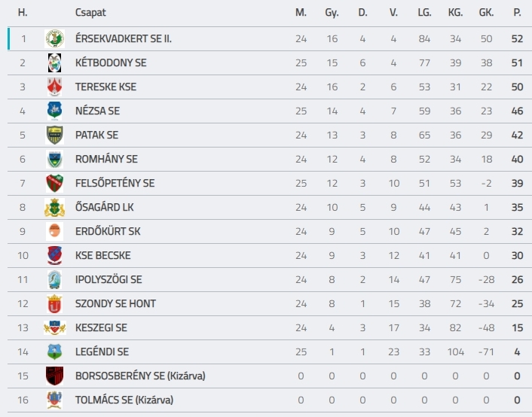Click the Csapat column header
This screenshot has width=532, height=417.
point(90,13)
